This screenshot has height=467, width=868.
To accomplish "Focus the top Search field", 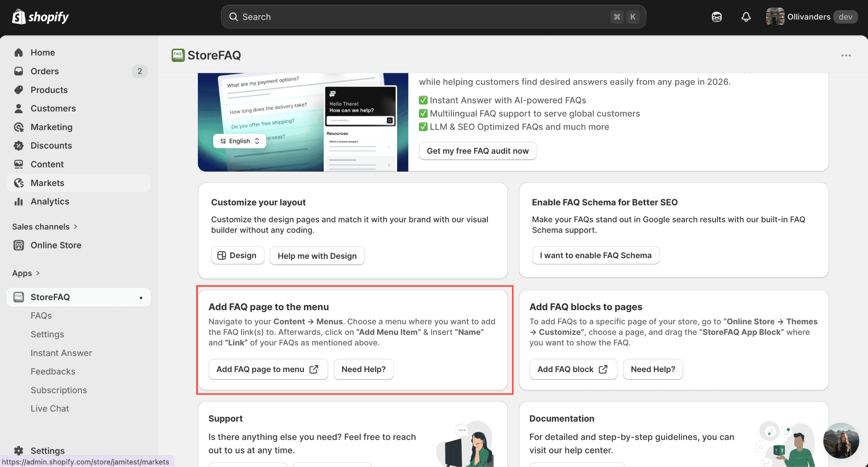I will click(433, 17).
